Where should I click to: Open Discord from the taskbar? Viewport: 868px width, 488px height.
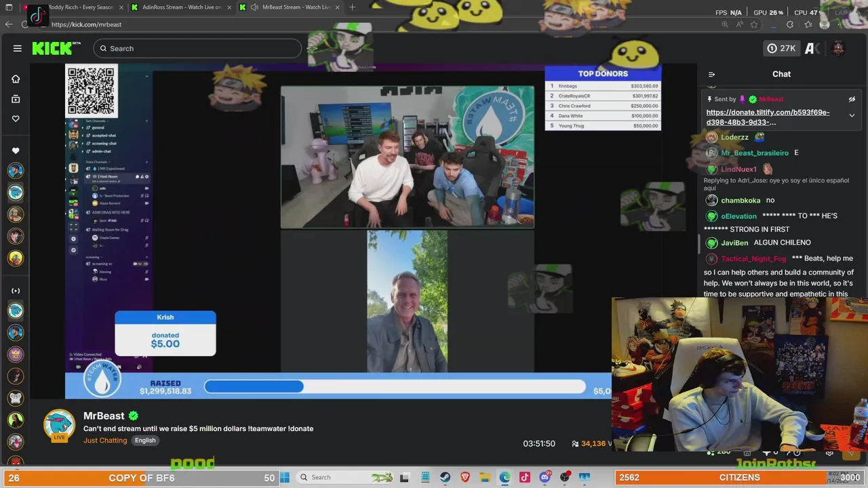[545, 477]
